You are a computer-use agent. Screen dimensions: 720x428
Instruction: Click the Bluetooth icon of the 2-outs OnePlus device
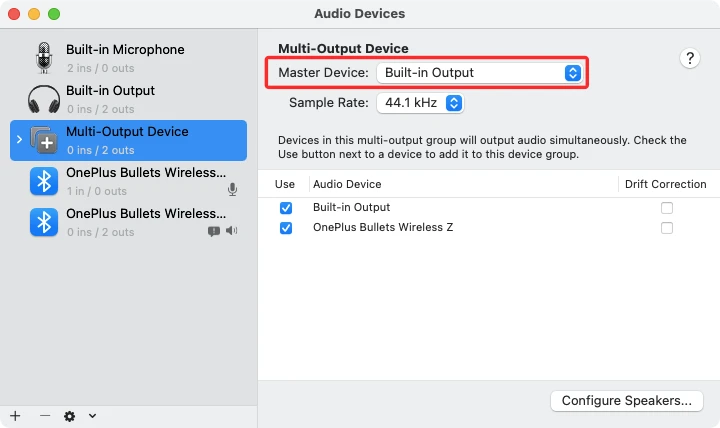pyautogui.click(x=43, y=222)
